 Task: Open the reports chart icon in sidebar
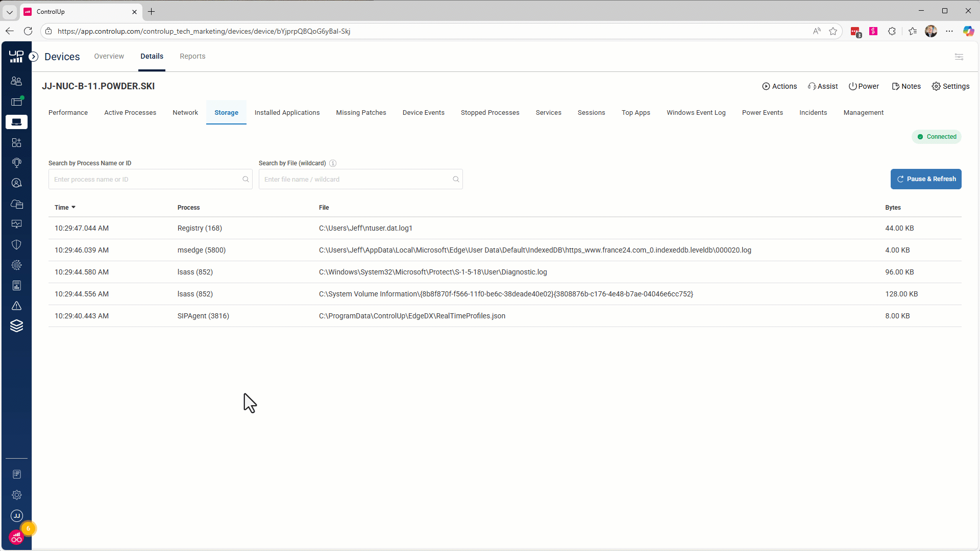(x=17, y=285)
